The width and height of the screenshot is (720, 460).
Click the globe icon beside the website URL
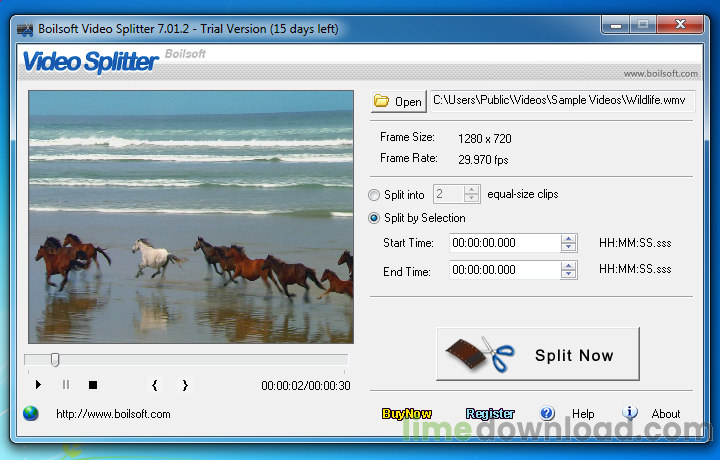(x=31, y=413)
